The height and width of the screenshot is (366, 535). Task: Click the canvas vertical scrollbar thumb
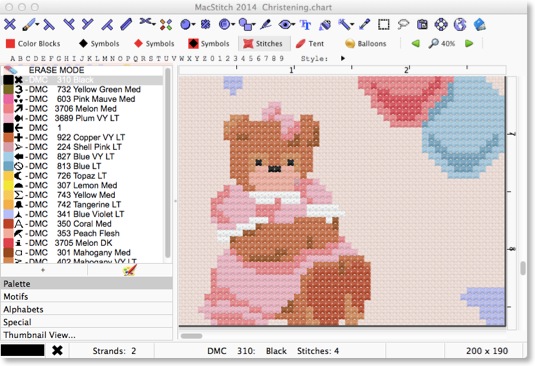pos(522,268)
